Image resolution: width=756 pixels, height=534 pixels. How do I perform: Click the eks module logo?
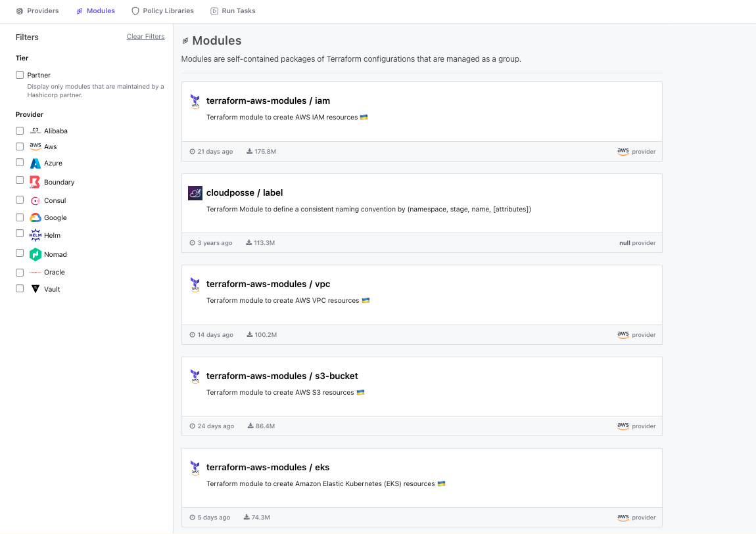195,468
